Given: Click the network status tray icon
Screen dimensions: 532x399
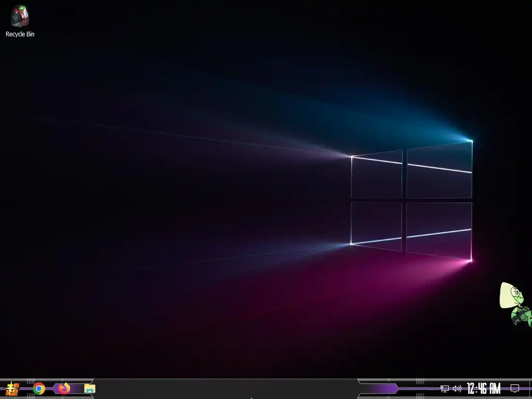Looking at the screenshot, I should pos(445,389).
